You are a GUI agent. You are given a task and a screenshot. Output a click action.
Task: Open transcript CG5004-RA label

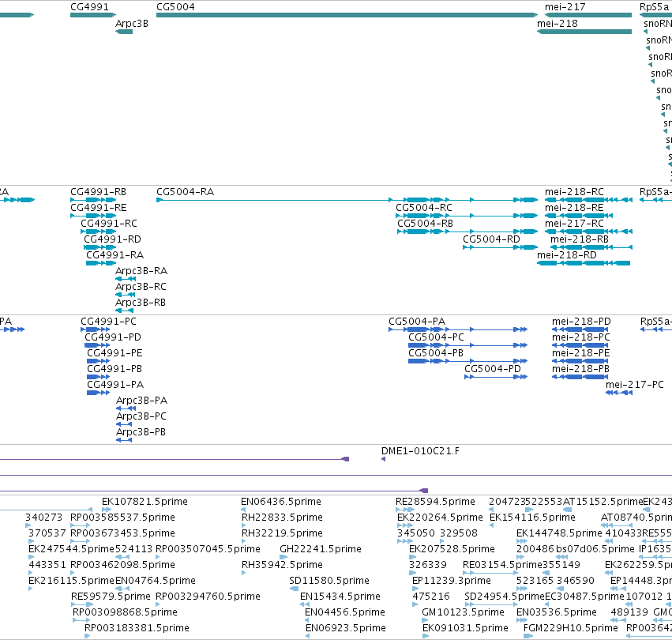pyautogui.click(x=185, y=192)
